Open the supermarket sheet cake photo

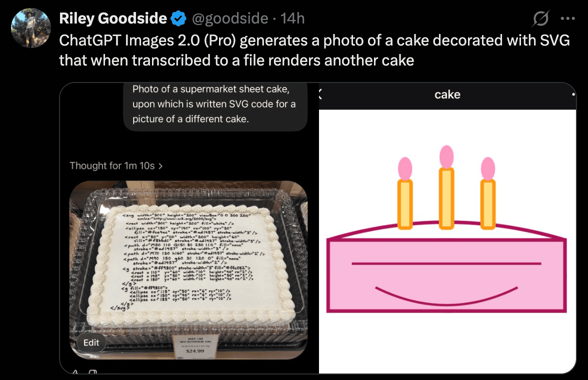click(x=188, y=270)
